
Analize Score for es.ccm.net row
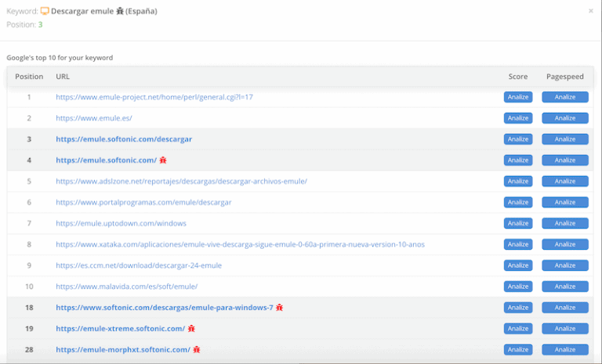pos(518,265)
